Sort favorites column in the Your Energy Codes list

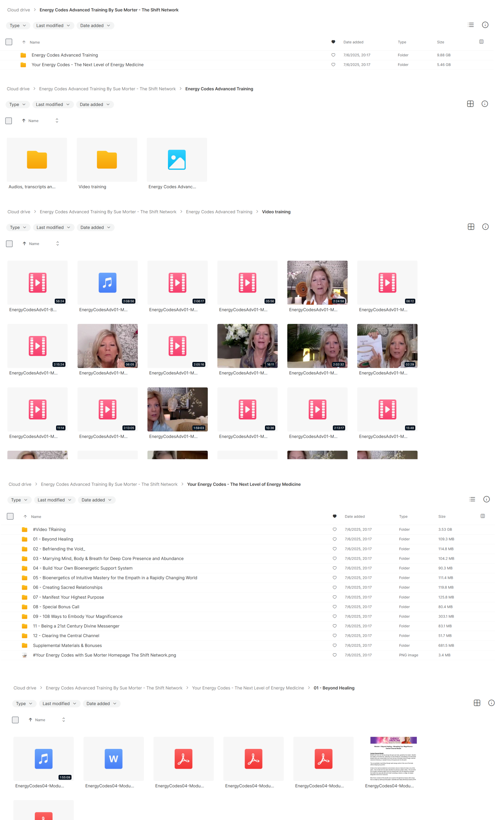pos(334,516)
